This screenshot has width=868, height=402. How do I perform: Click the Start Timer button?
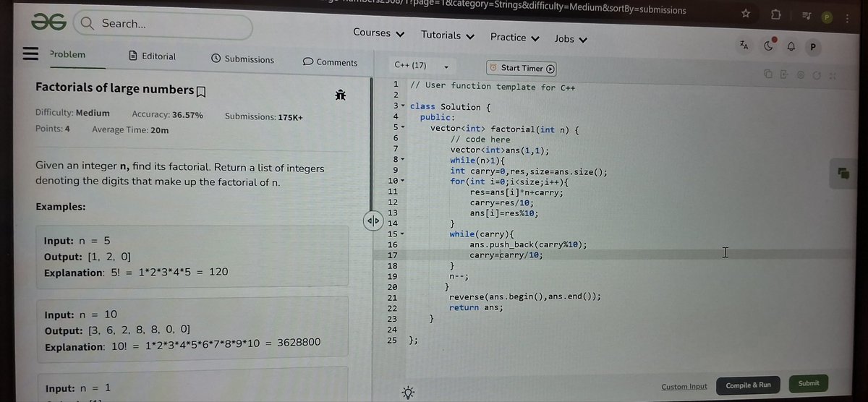click(x=522, y=68)
